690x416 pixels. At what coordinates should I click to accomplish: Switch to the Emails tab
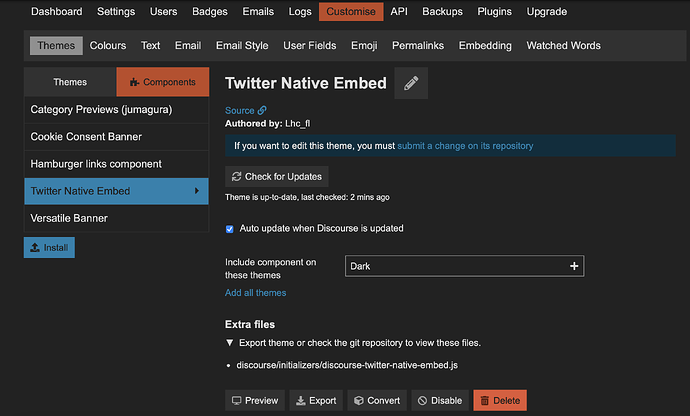pyautogui.click(x=258, y=11)
